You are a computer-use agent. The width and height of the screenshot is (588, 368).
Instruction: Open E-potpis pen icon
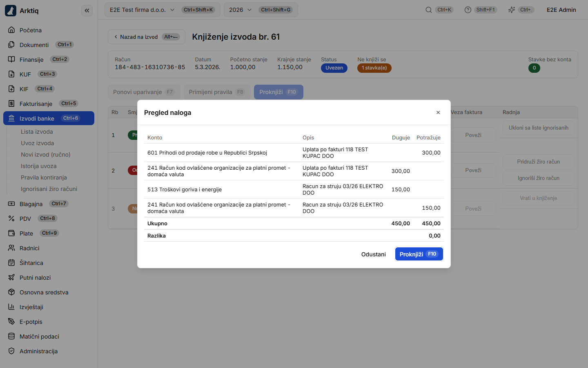click(11, 321)
